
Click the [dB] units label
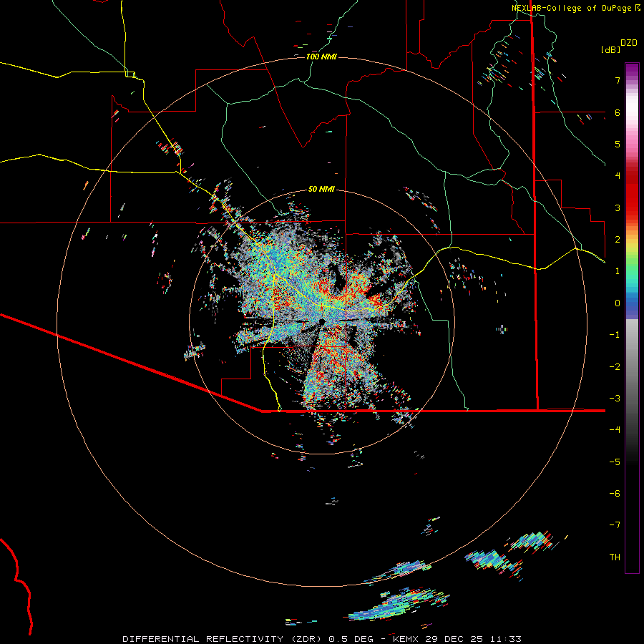pyautogui.click(x=610, y=49)
